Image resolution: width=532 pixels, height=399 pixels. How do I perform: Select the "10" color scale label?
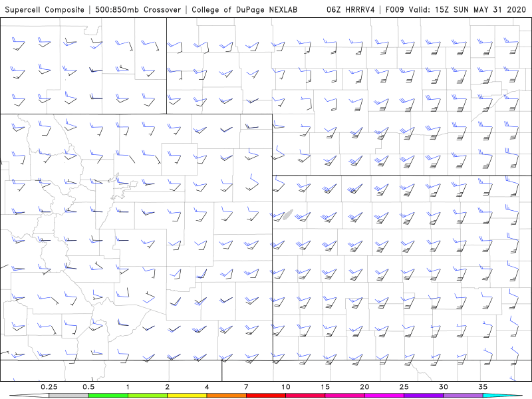(x=286, y=387)
